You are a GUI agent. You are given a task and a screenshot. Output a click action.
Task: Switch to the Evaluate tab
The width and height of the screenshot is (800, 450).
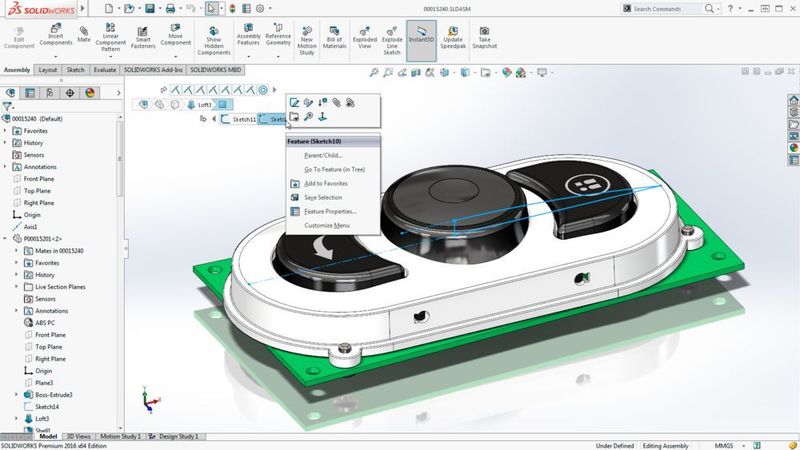pyautogui.click(x=105, y=70)
